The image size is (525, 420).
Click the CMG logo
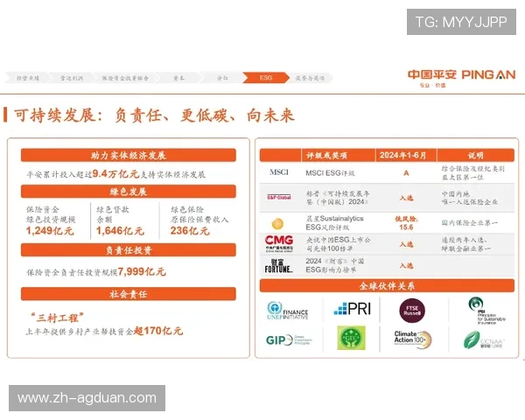(x=279, y=243)
